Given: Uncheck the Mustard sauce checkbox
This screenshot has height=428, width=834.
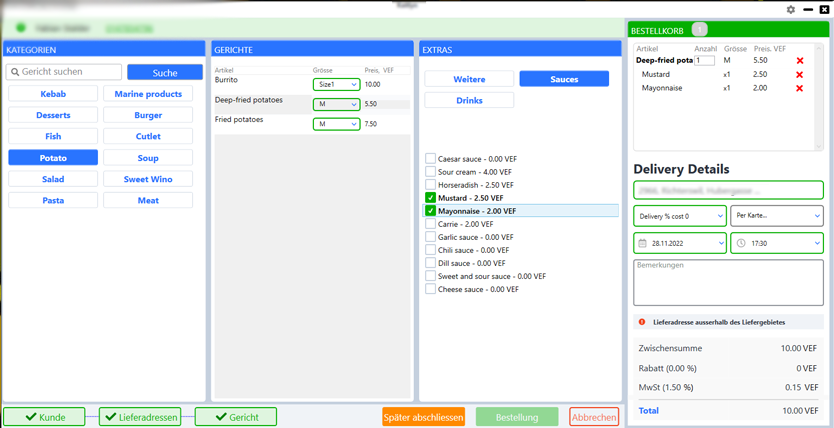Looking at the screenshot, I should point(431,198).
